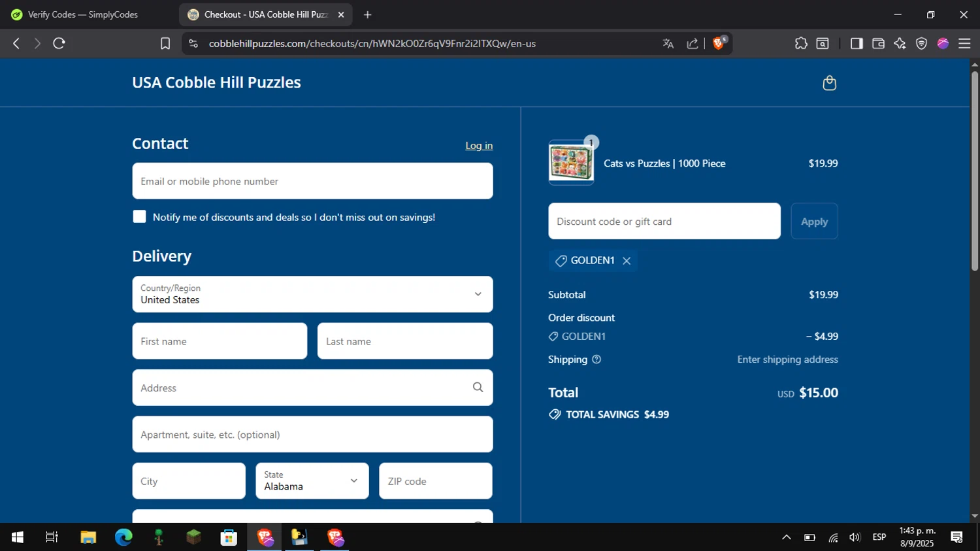This screenshot has height=551, width=980.
Task: Open File Explorer from the taskbar
Action: click(88, 537)
